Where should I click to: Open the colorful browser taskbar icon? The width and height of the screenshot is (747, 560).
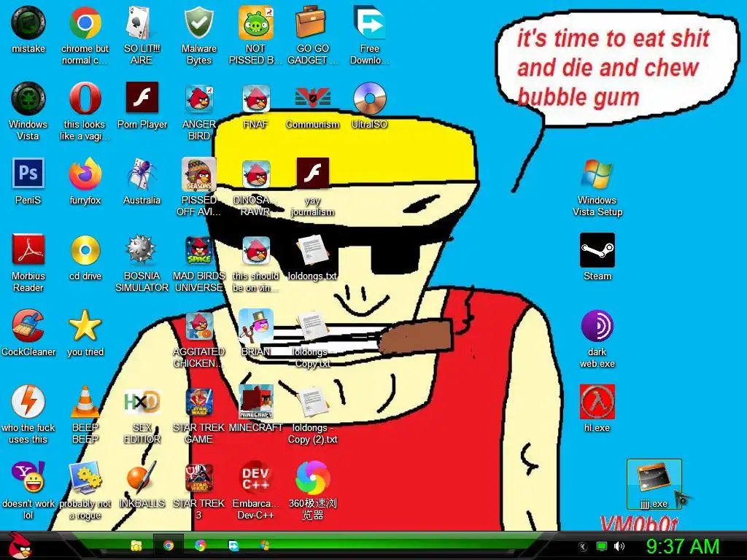[x=200, y=545]
